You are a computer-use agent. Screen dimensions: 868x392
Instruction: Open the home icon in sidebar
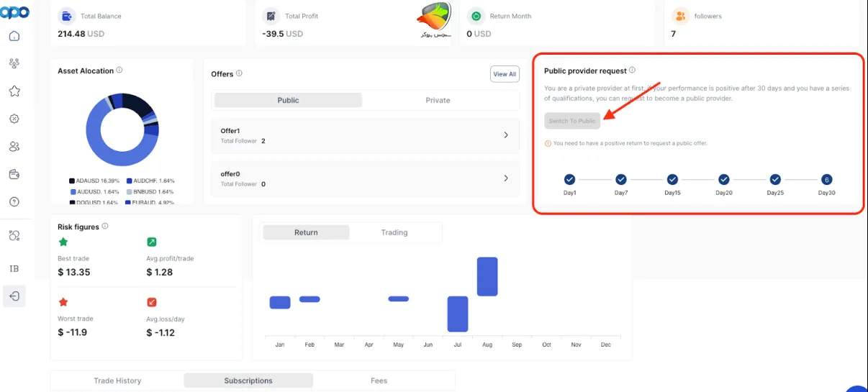[14, 36]
